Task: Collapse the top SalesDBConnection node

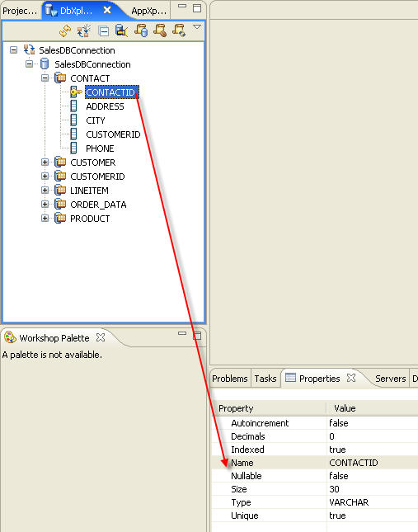Action: (x=13, y=50)
